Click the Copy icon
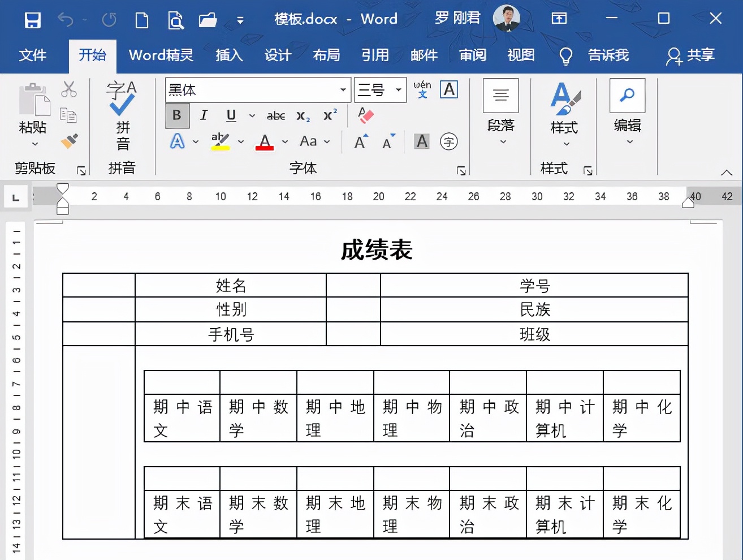 coord(68,115)
